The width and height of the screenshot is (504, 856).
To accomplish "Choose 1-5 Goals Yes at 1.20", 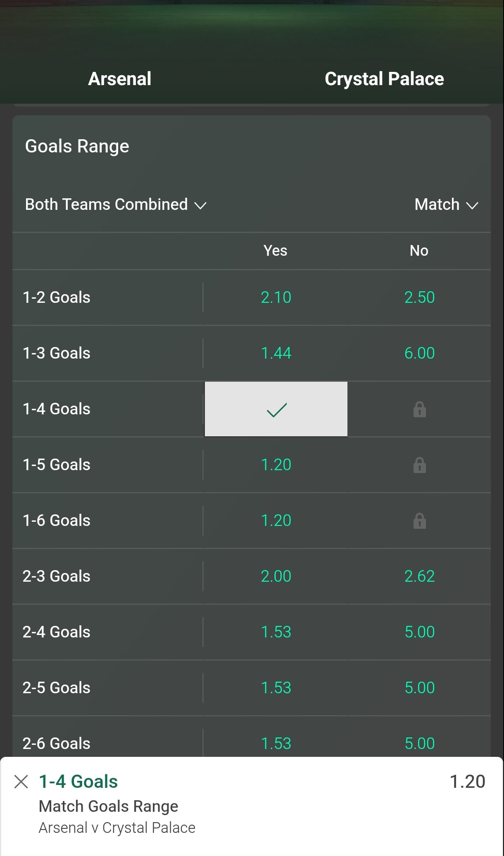I will pos(276,465).
